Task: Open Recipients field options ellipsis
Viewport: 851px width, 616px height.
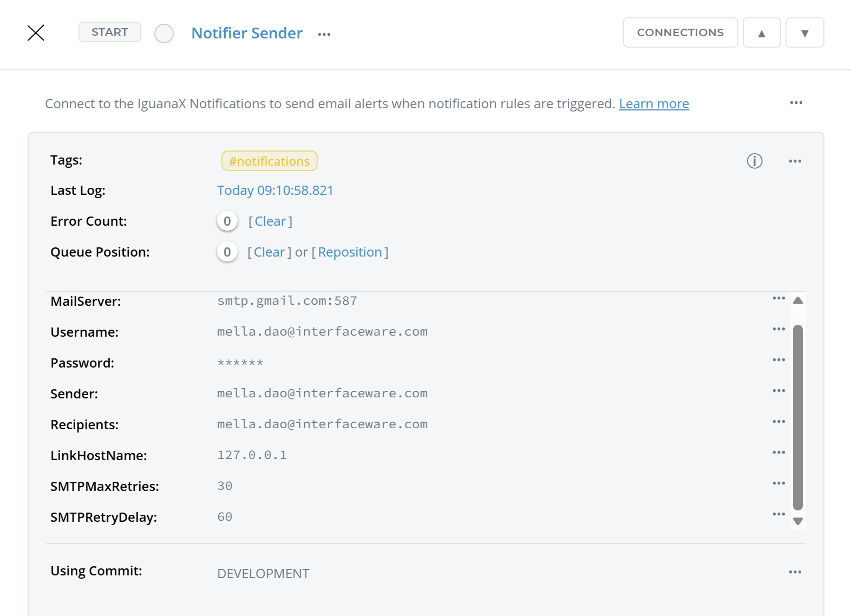Action: 778,422
